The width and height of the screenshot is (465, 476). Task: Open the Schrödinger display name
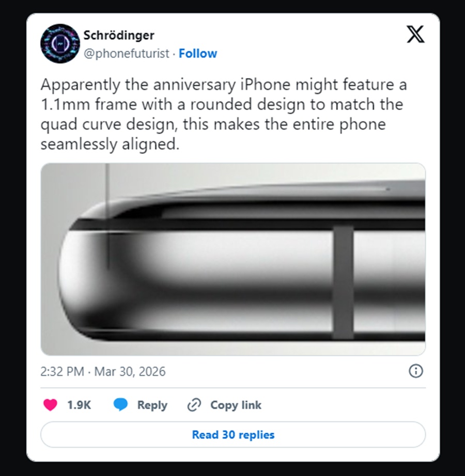119,35
